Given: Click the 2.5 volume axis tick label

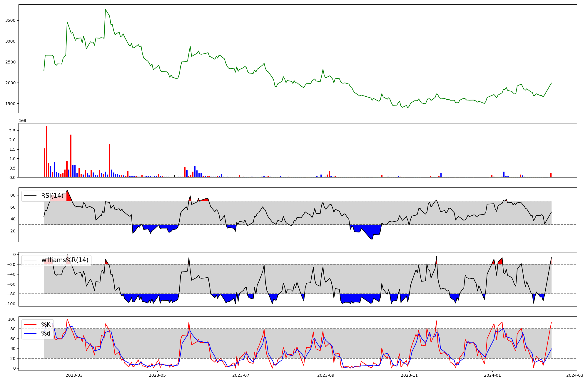Looking at the screenshot, I should coord(12,131).
